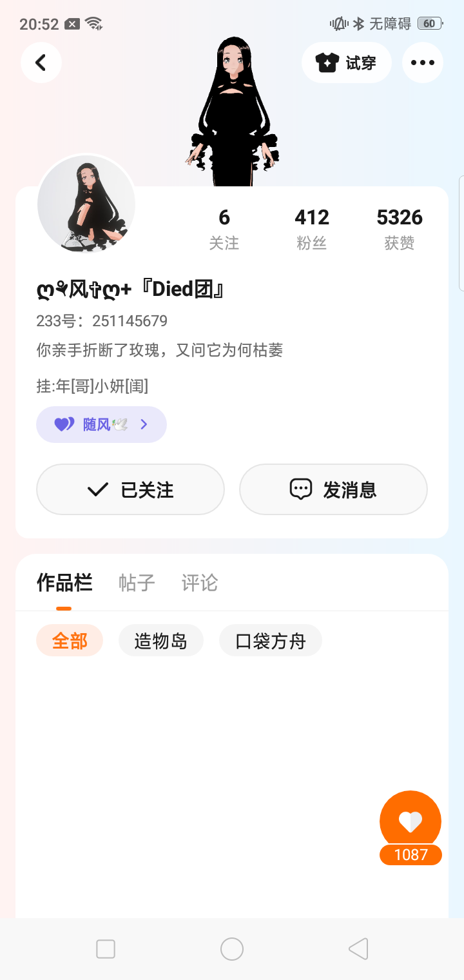Open the circular profile avatar picture
The height and width of the screenshot is (980, 464).
86,204
